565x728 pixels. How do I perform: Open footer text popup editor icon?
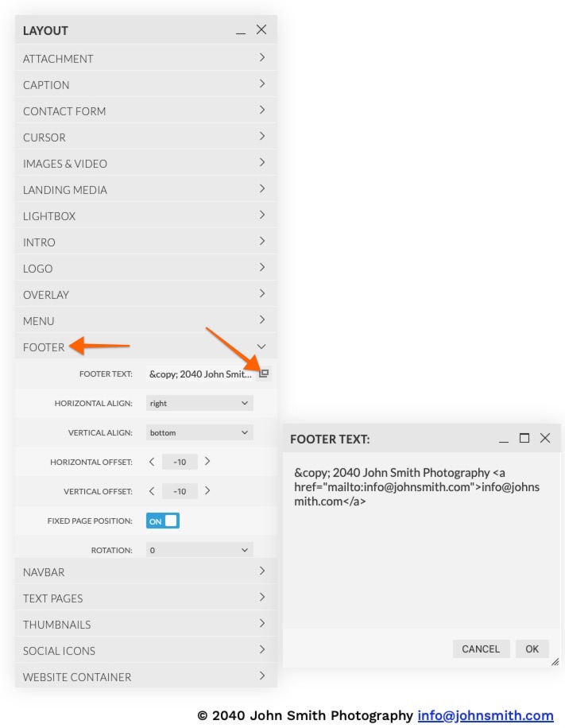coord(265,374)
